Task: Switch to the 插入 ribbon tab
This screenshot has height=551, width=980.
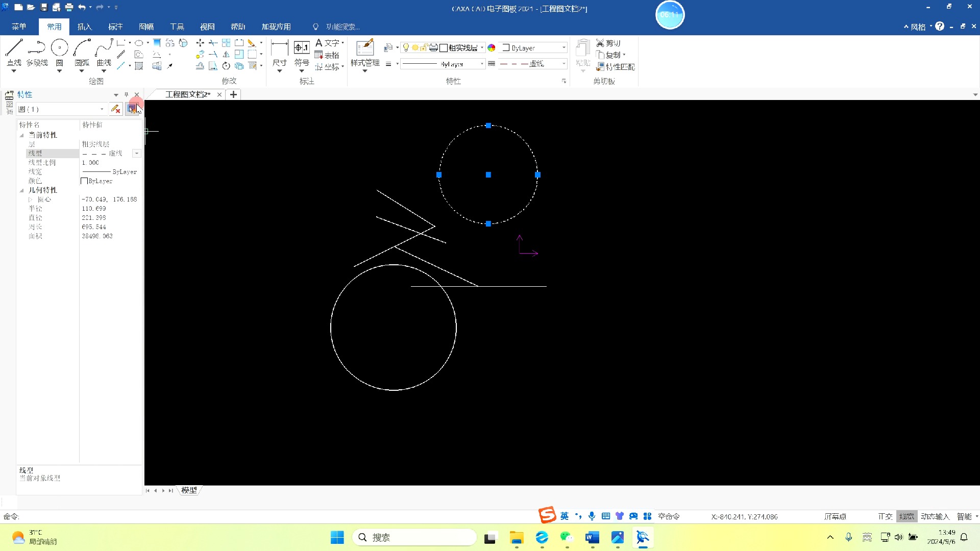Action: pos(85,27)
